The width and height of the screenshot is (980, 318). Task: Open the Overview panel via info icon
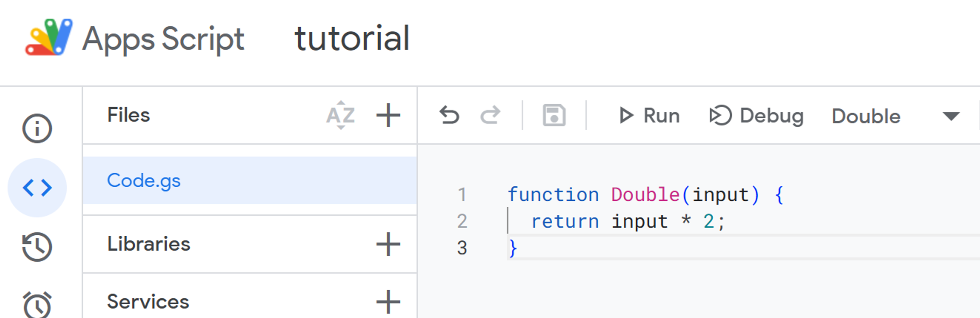pyautogui.click(x=38, y=128)
